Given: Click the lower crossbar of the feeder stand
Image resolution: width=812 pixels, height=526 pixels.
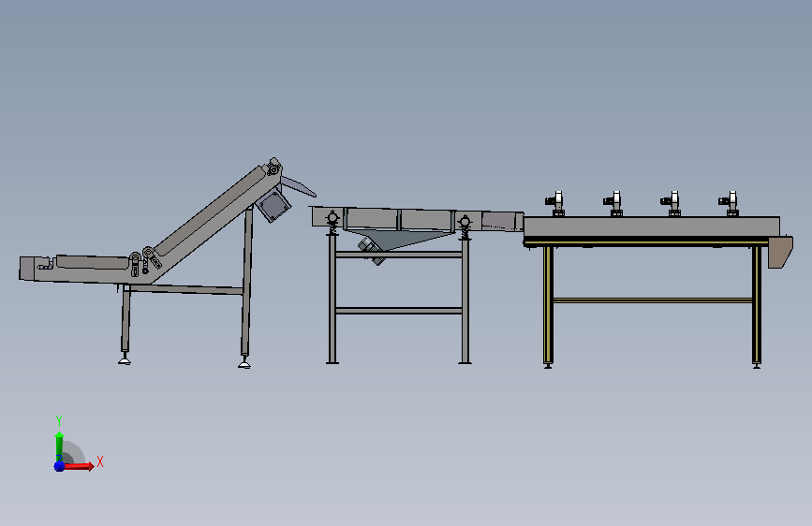Looking at the screenshot, I should pos(399,311).
